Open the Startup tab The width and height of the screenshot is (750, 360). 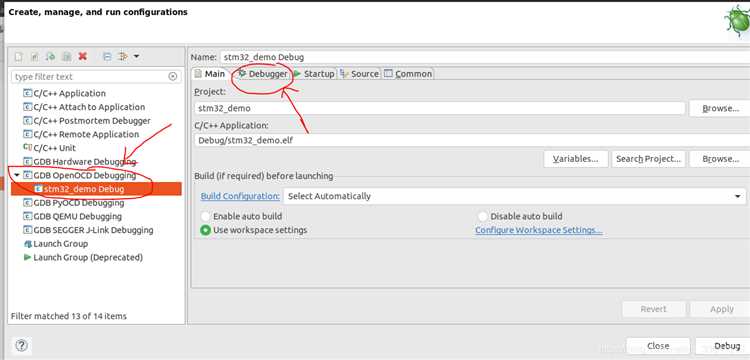click(314, 74)
